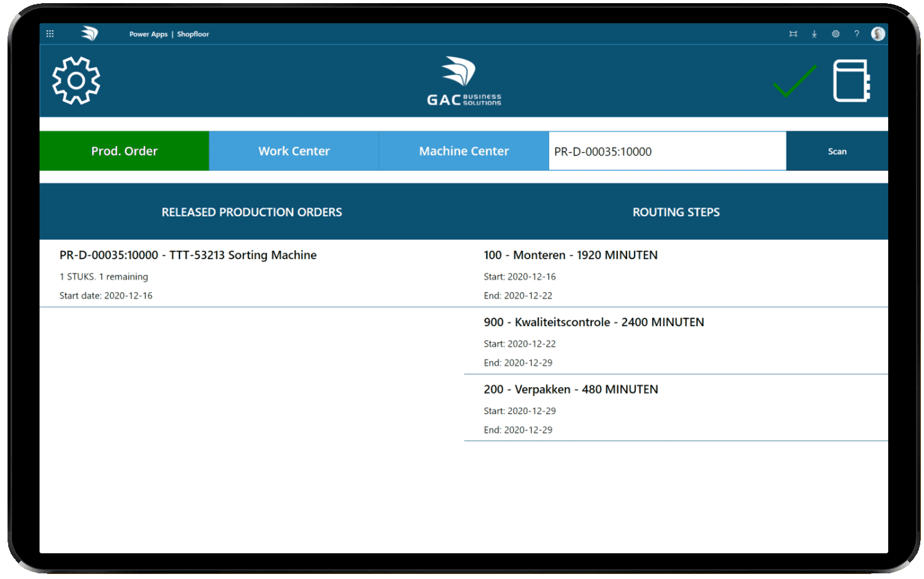Open the large settings gear icon
The image size is (924, 579).
tap(76, 81)
